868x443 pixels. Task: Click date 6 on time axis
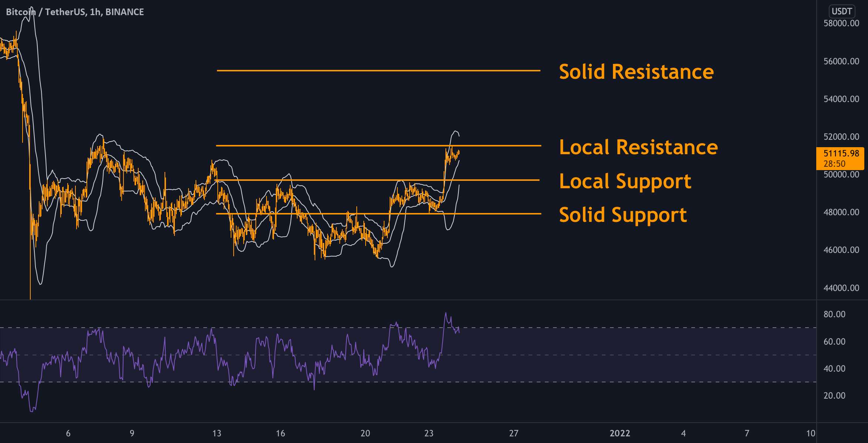(68, 433)
